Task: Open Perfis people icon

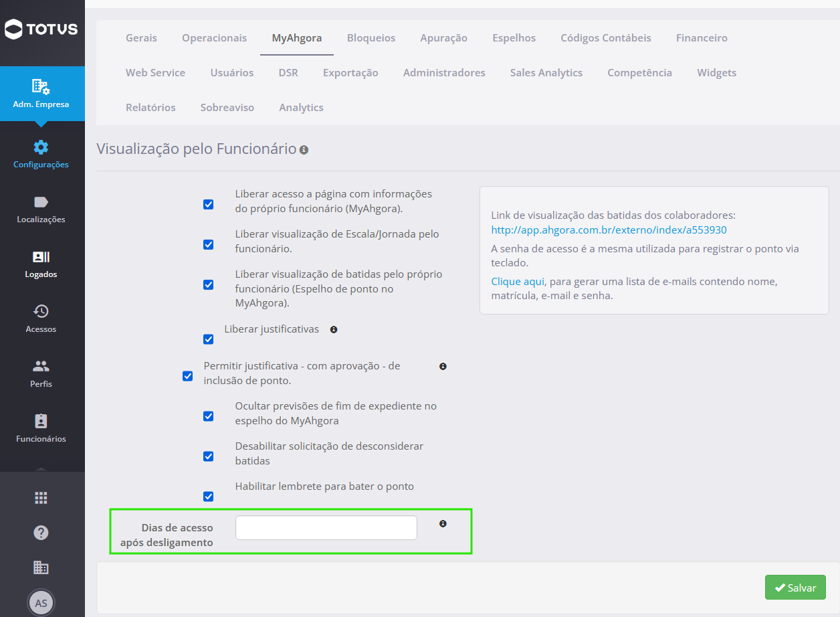Action: coord(41,367)
